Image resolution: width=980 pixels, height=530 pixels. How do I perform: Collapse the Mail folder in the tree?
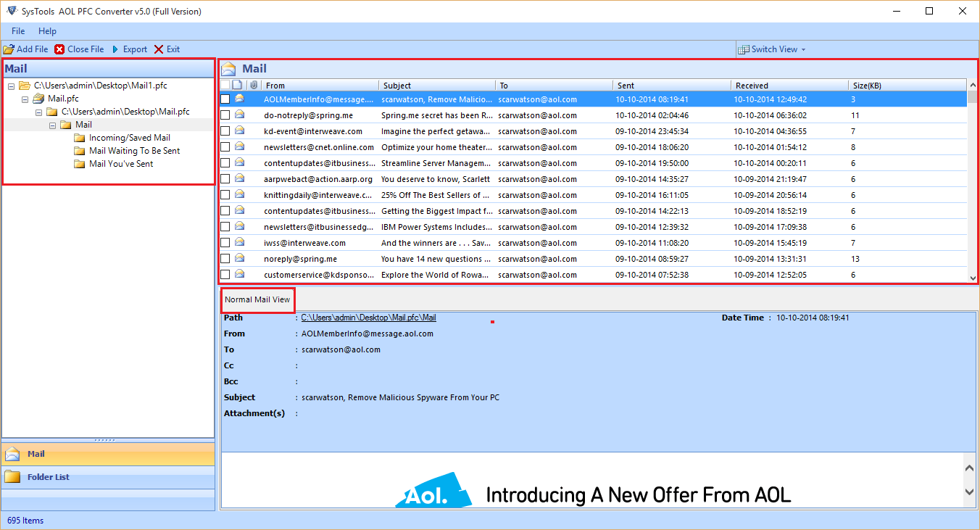pyautogui.click(x=52, y=124)
